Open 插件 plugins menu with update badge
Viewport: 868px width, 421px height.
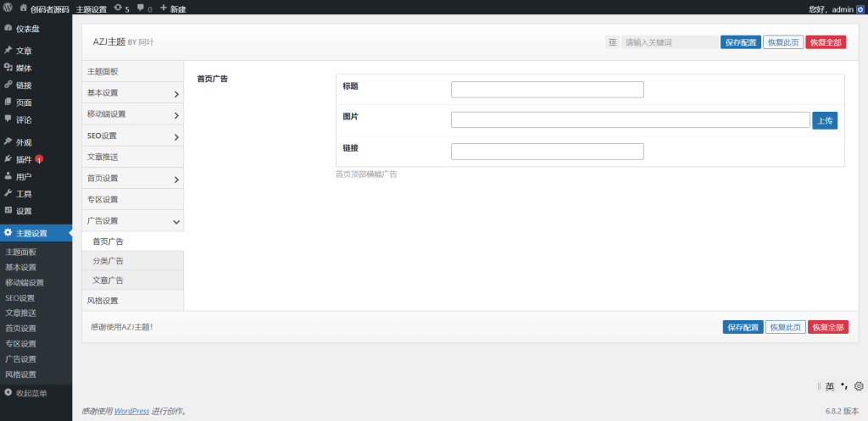pos(24,159)
